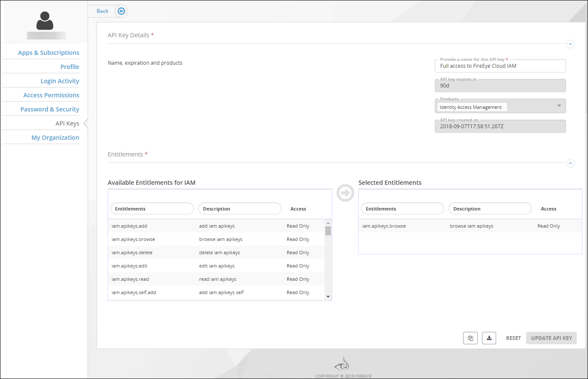This screenshot has width=588, height=379.
Task: Click Access header in Available Entitlements
Action: (298, 209)
